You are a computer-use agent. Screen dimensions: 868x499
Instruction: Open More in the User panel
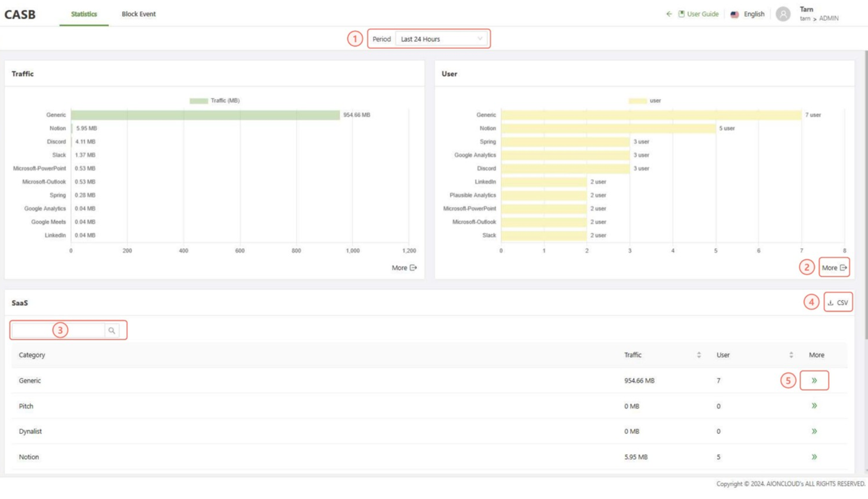pos(834,268)
